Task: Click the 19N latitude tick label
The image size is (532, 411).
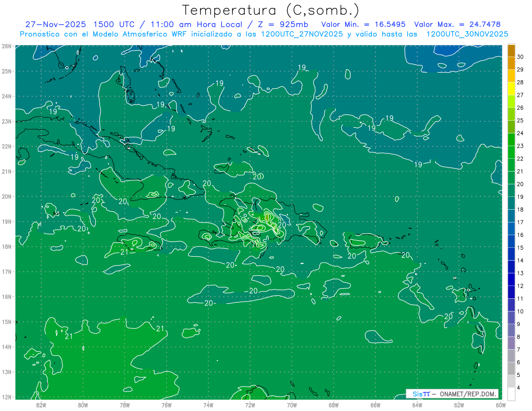Action: coord(6,221)
